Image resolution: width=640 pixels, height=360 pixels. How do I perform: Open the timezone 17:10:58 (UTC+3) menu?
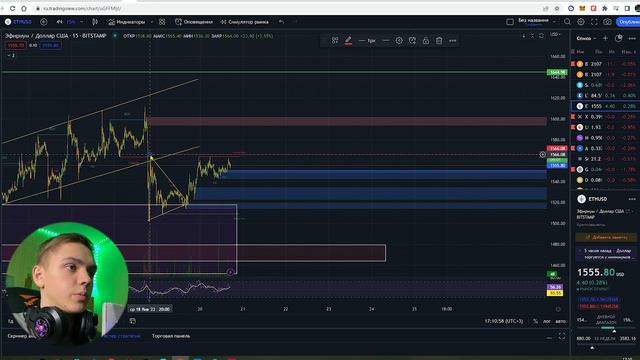504,321
